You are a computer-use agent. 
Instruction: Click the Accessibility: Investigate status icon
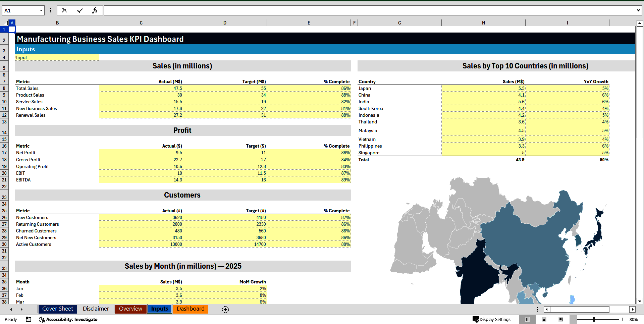(x=42, y=319)
